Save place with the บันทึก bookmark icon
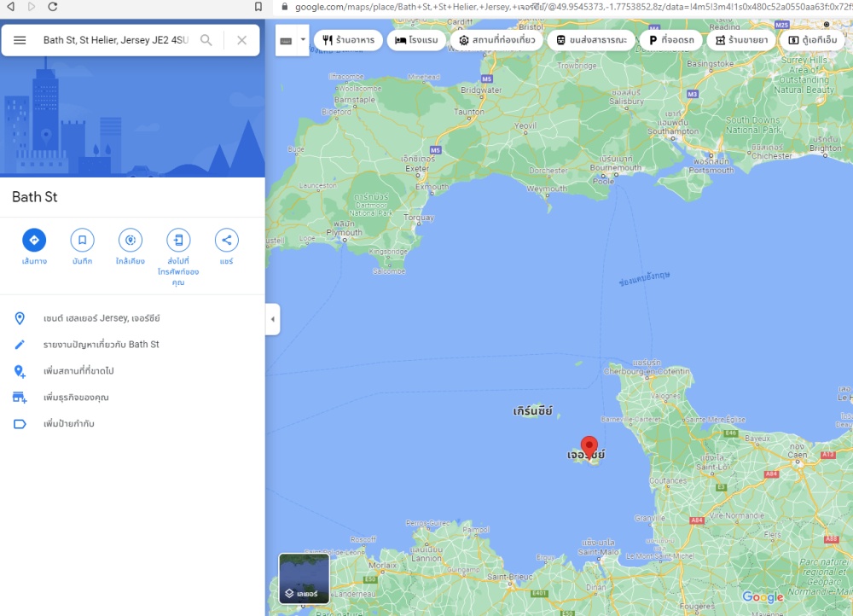The height and width of the screenshot is (616, 853). coord(82,240)
